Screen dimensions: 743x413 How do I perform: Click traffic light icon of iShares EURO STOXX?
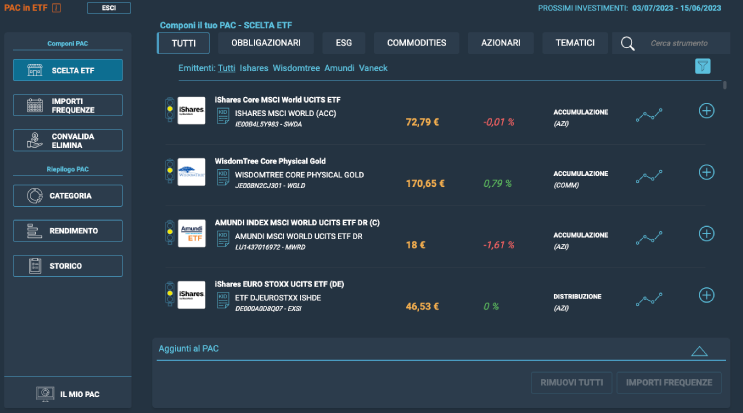170,294
